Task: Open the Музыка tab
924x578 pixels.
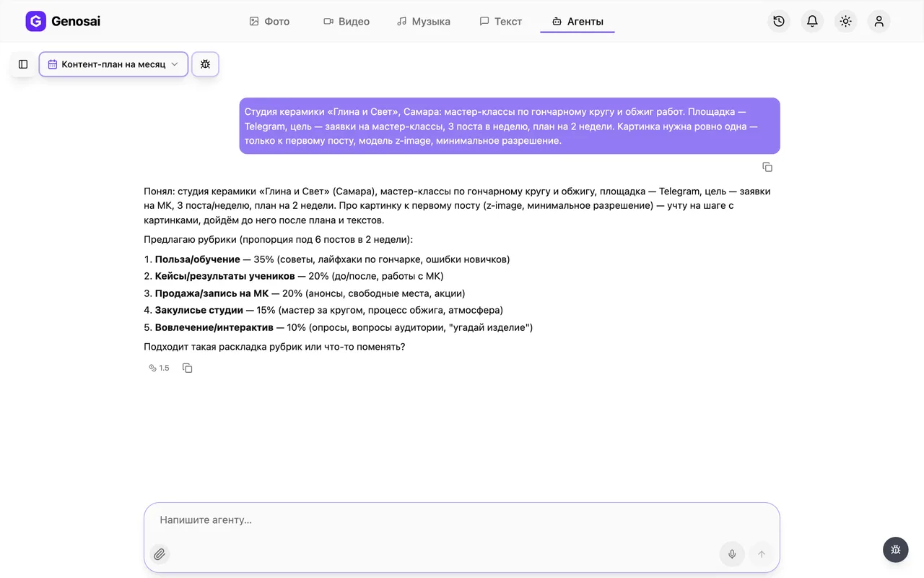Action: tap(424, 22)
